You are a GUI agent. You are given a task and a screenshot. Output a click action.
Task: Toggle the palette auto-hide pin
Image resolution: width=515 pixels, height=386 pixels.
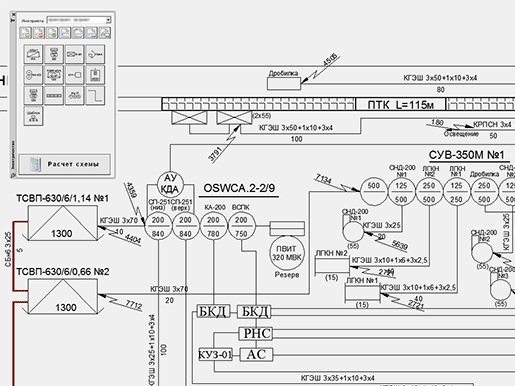pos(13,21)
